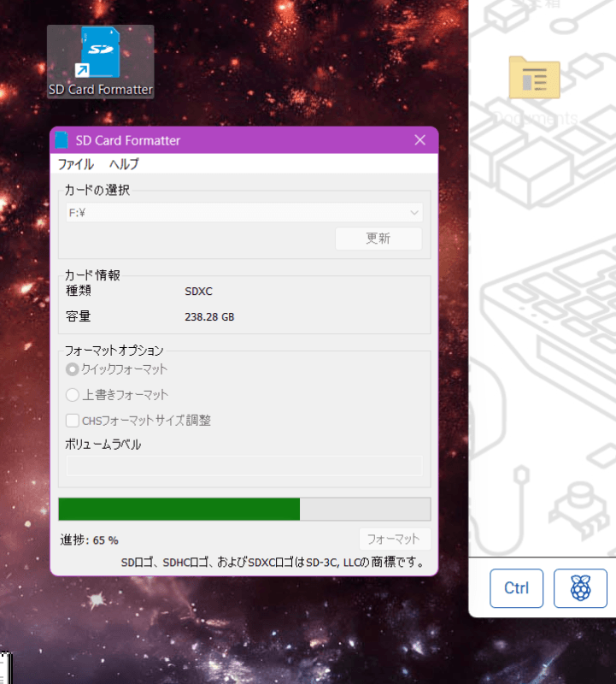
Task: Click the 更新 refresh button
Action: (378, 239)
